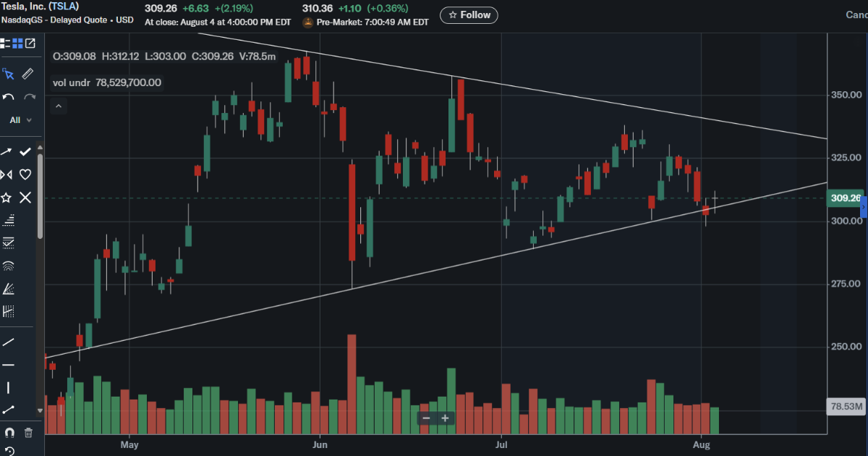Open the All tools filter dropdown
The height and width of the screenshot is (456, 868).
point(20,120)
